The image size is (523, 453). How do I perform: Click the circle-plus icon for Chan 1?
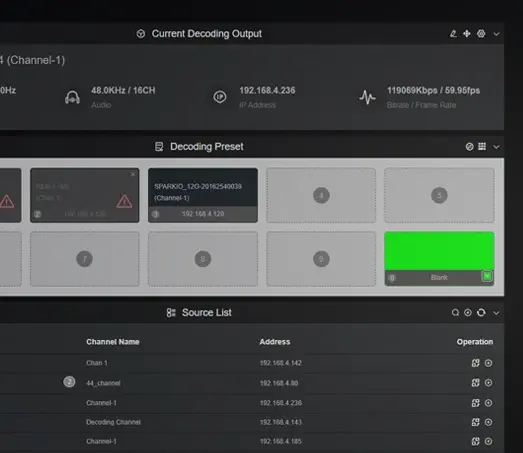point(488,363)
